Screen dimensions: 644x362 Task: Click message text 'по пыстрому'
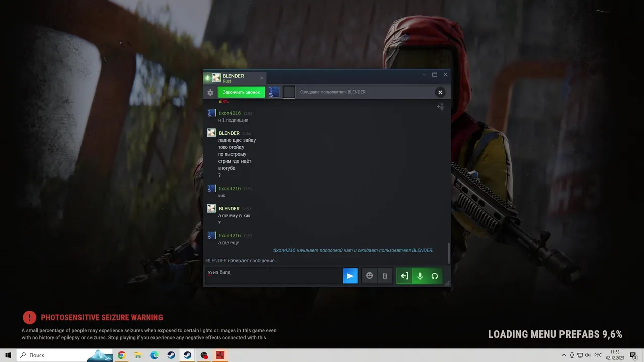(232, 154)
